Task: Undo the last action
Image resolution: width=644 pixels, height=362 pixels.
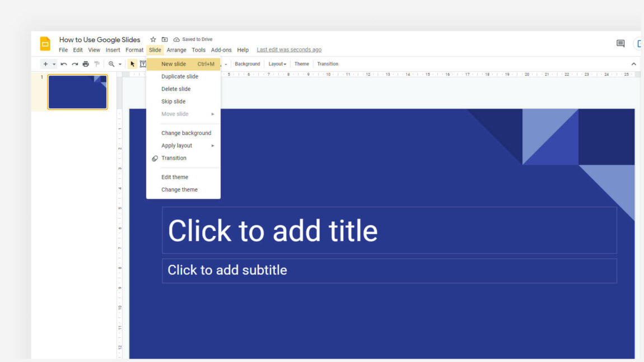Action: [x=64, y=63]
